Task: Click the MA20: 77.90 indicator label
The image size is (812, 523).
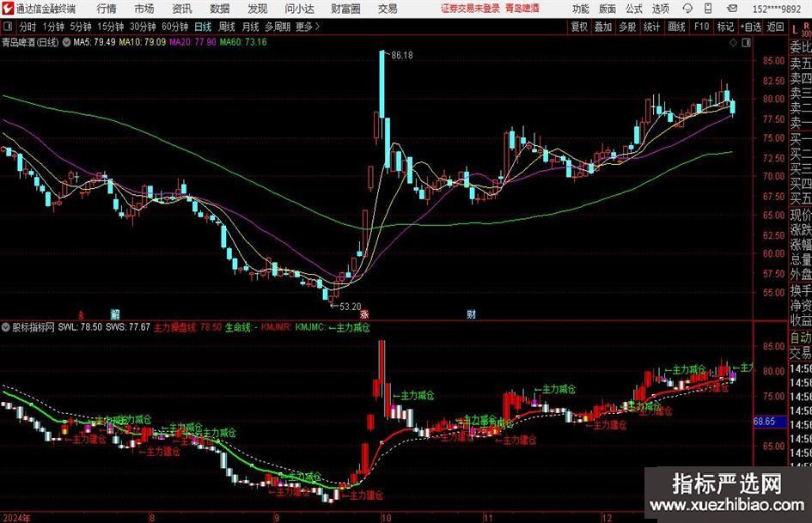Action: pos(192,42)
